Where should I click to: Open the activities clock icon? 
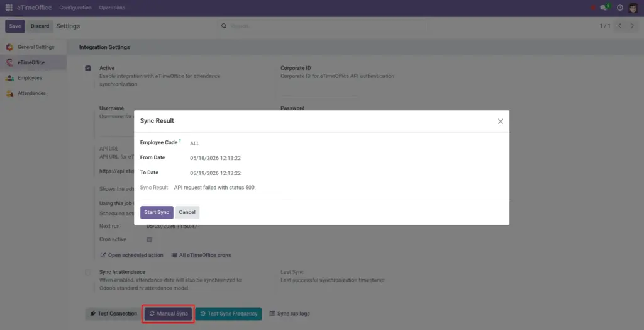(x=619, y=8)
